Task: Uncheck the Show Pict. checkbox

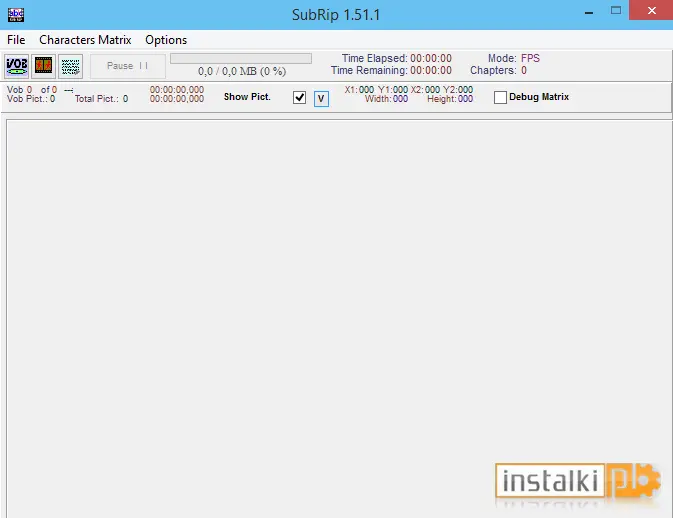Action: click(299, 97)
